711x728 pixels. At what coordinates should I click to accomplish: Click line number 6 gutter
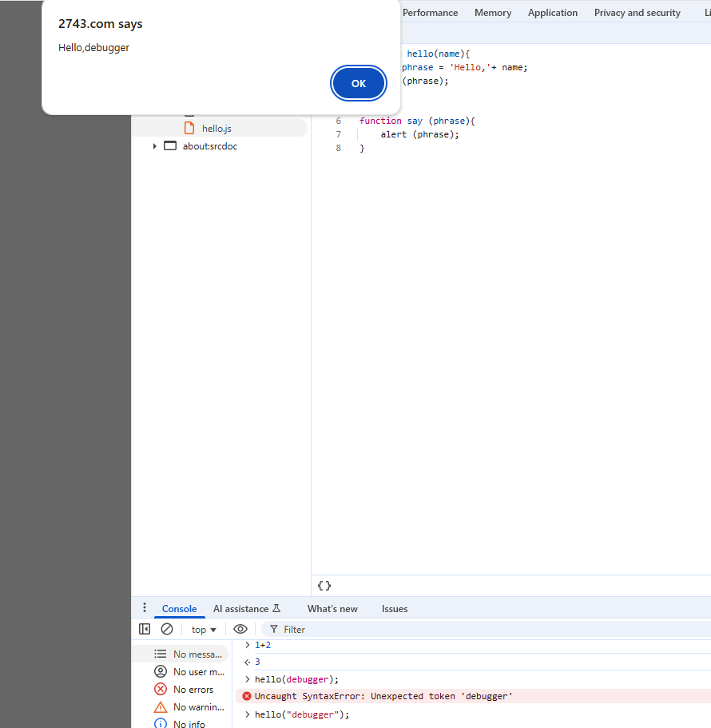[339, 121]
